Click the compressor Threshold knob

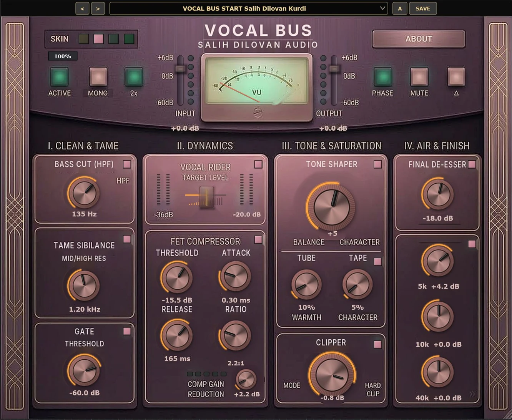point(177,277)
